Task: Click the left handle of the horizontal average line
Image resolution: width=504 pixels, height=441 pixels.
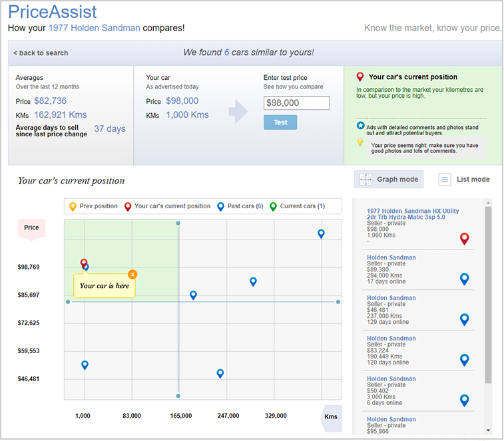Action: tap(68, 302)
